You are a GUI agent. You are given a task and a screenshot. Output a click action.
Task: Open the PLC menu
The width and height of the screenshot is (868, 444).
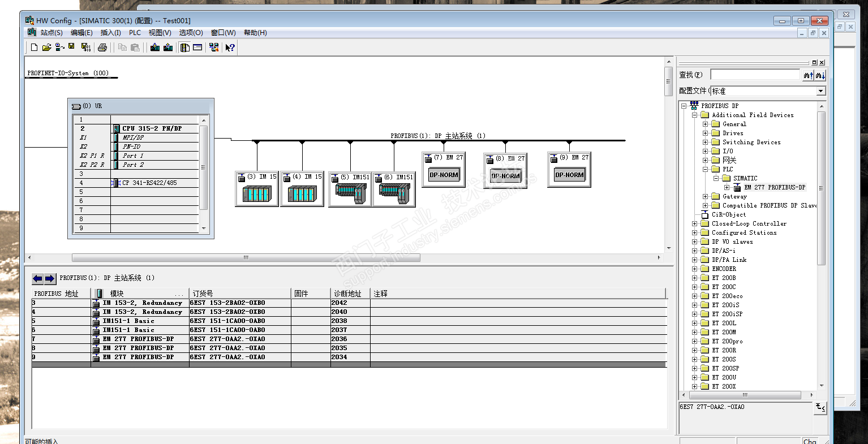click(135, 33)
